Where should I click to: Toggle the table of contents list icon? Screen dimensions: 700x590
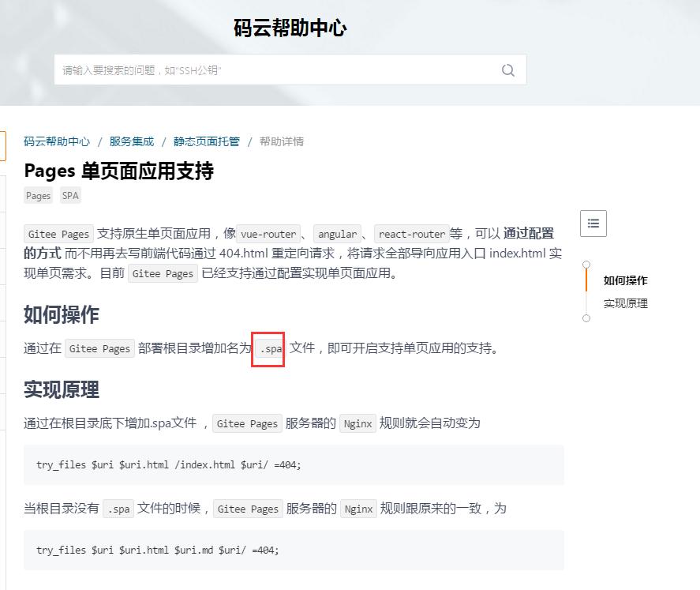(x=593, y=224)
